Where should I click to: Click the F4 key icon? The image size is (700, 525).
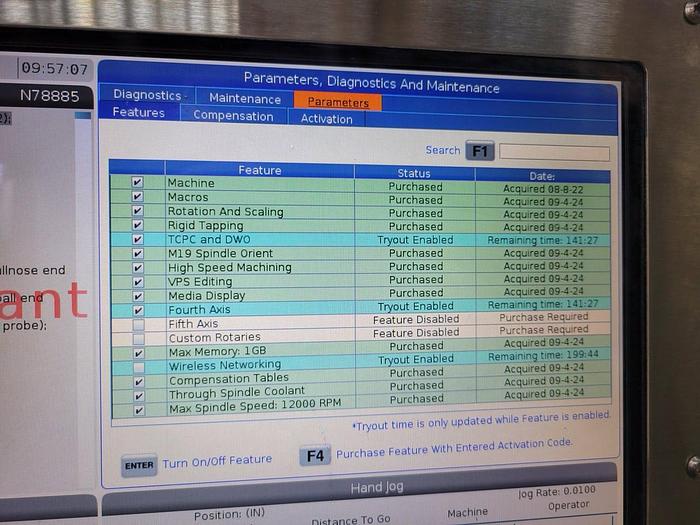[315, 455]
